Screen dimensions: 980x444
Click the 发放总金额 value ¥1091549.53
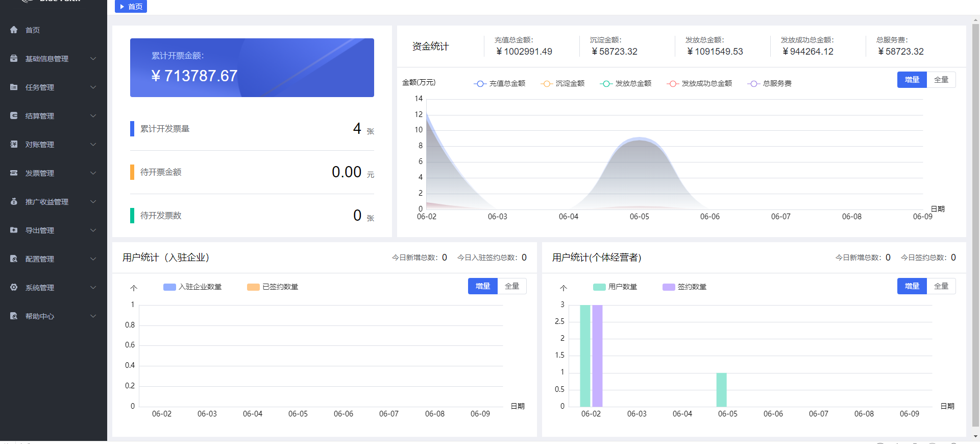point(715,52)
